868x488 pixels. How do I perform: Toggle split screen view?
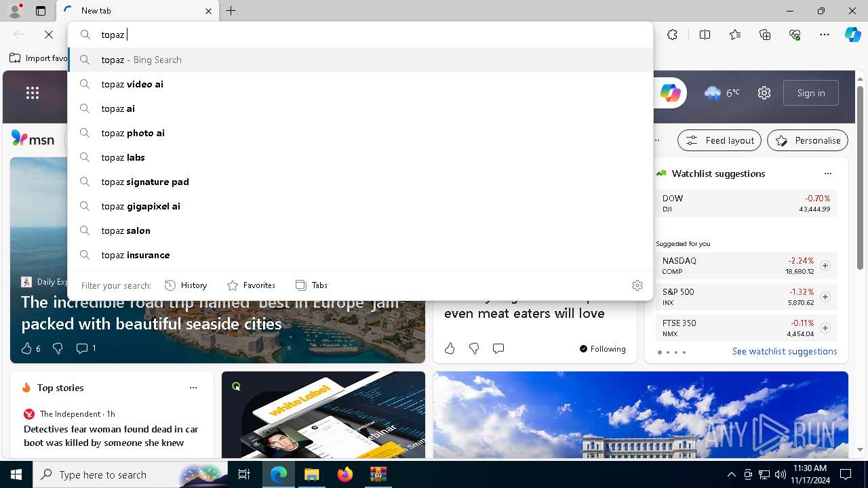(x=705, y=35)
